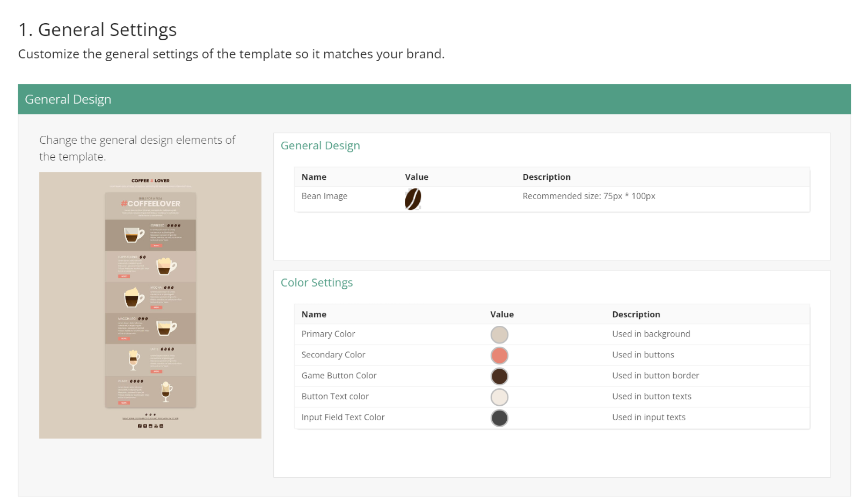Click the espresso cup illustration in the preview
This screenshot has width=859, height=504.
(x=133, y=235)
